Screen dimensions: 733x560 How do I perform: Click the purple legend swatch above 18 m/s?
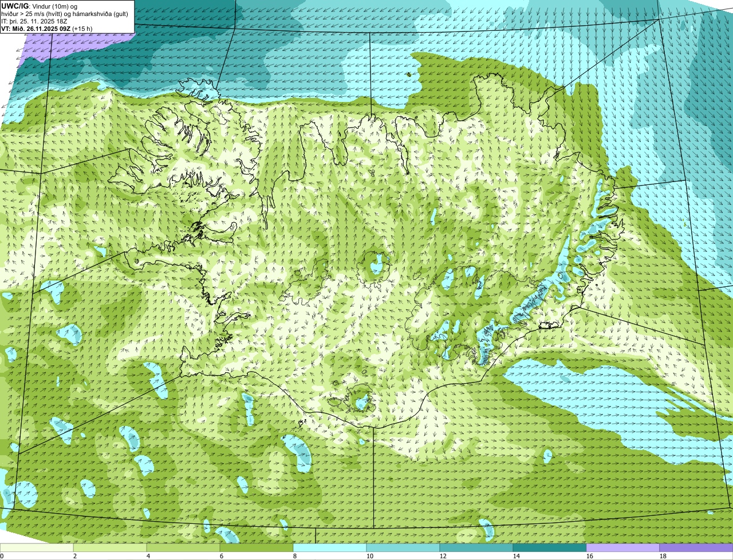696,547
